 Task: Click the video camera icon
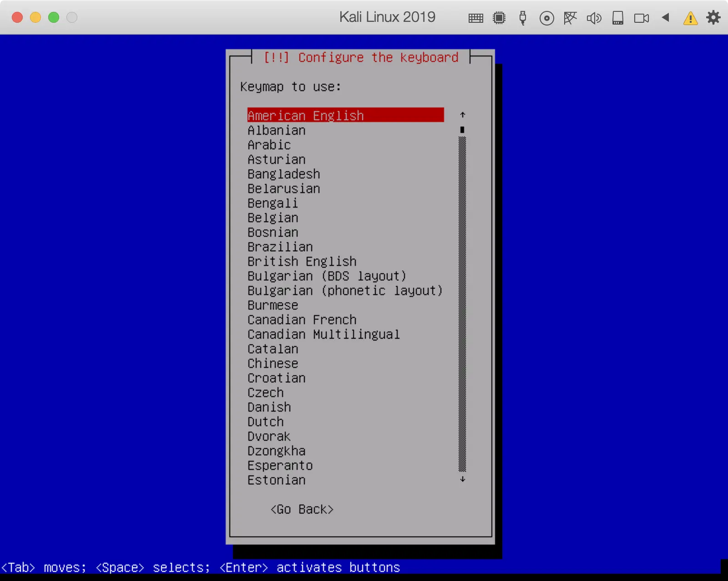[642, 18]
